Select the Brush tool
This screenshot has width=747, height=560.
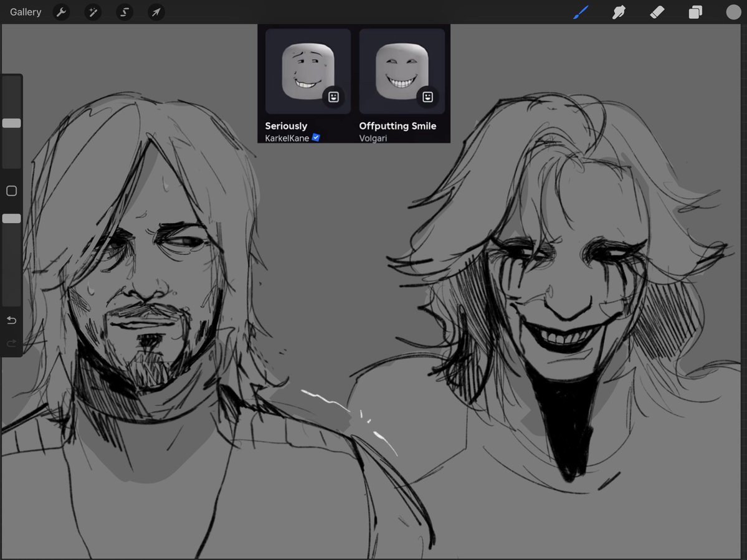pyautogui.click(x=581, y=12)
